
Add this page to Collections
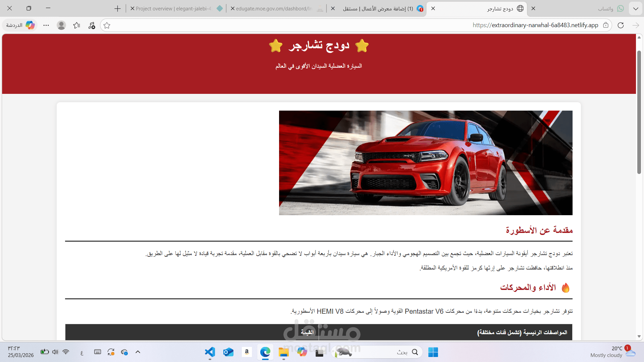pos(77,25)
